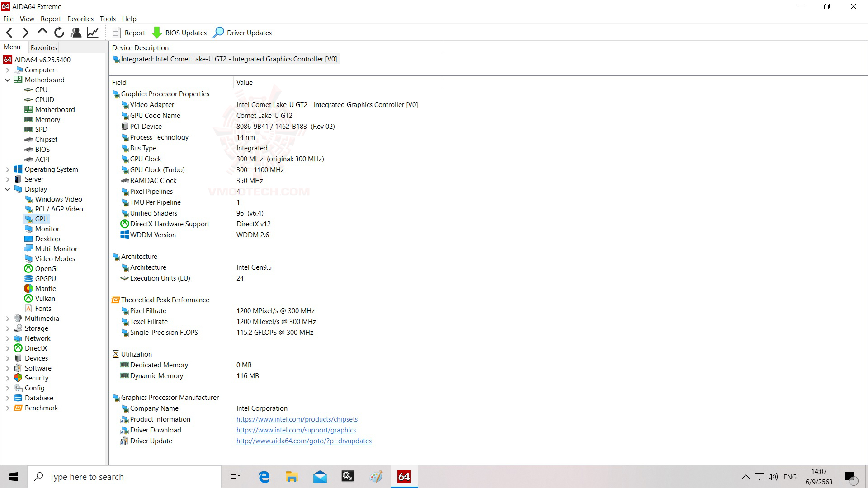The image size is (868, 488).
Task: Select the GPGPU item in the tree
Action: coord(45,279)
